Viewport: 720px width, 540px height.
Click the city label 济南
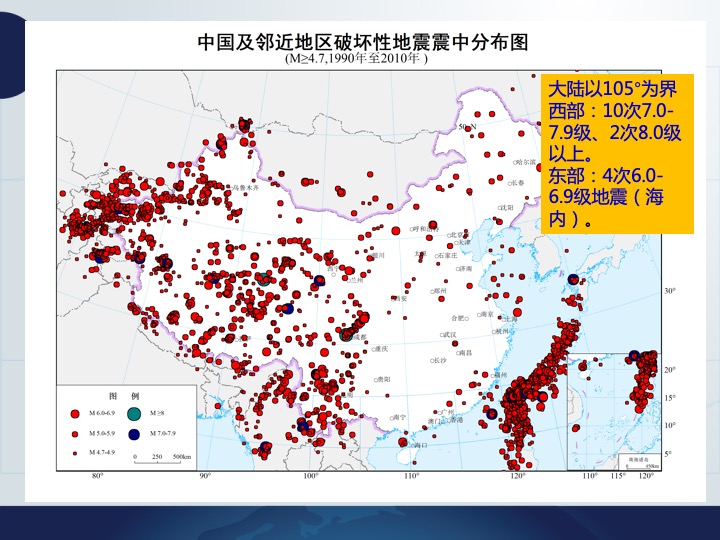point(466,269)
